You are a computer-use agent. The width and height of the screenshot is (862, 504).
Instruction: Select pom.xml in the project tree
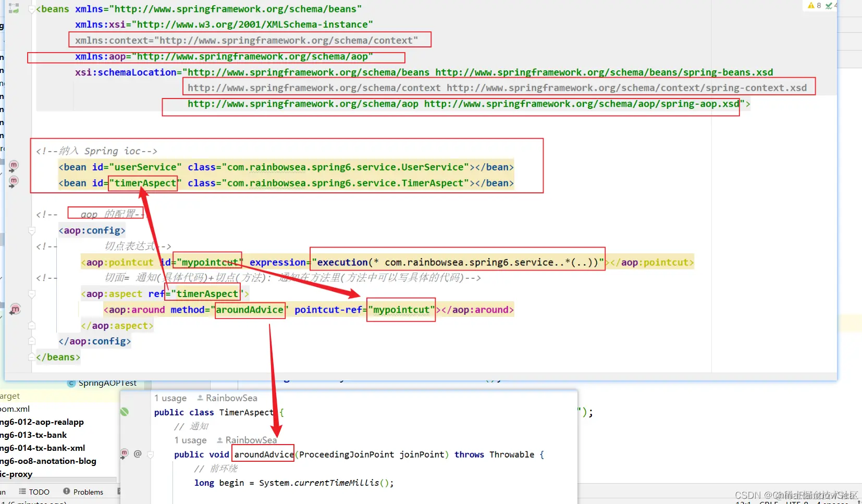click(x=15, y=409)
